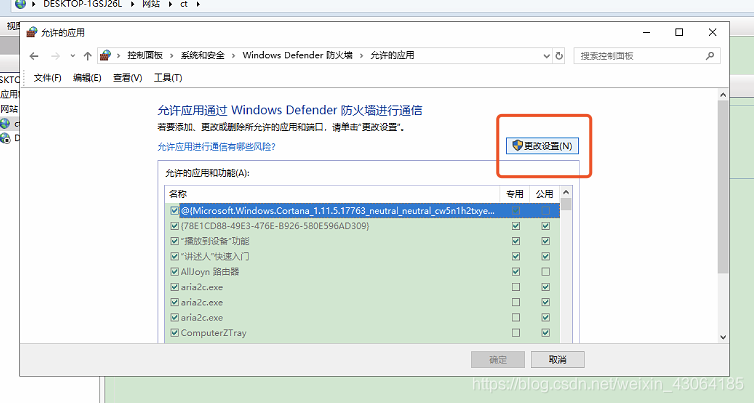
Task: Toggle ComputerZTray name checkbox
Action: [175, 333]
